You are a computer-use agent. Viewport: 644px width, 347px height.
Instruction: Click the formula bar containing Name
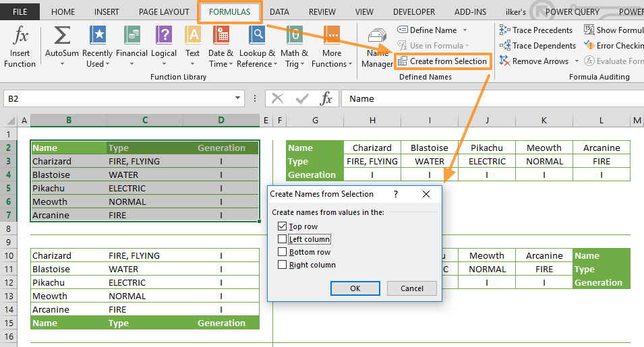pyautogui.click(x=493, y=98)
